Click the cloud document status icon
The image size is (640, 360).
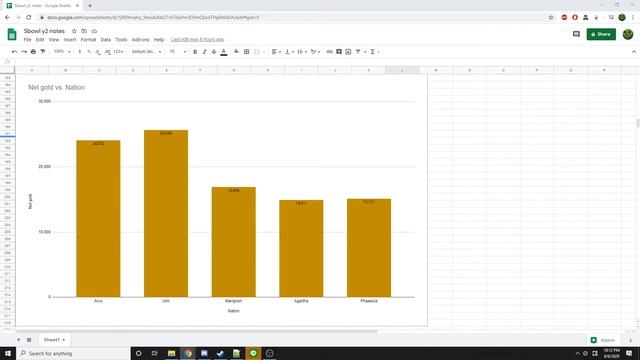point(94,31)
